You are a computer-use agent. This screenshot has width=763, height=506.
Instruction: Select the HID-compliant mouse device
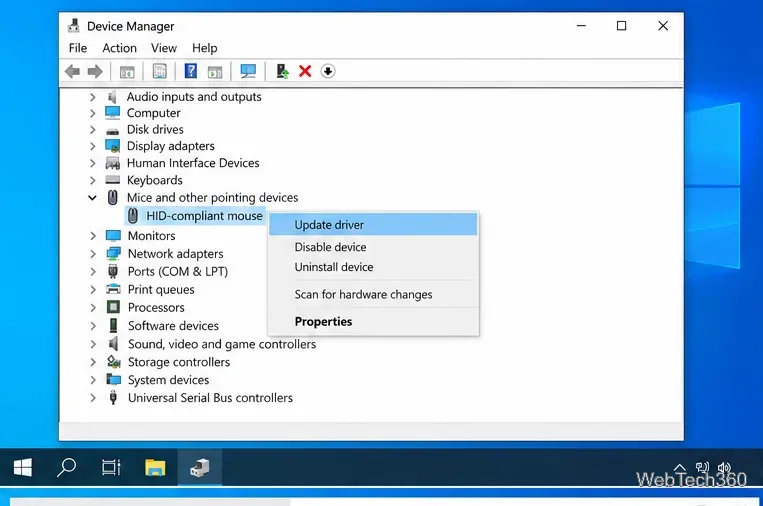tap(195, 216)
